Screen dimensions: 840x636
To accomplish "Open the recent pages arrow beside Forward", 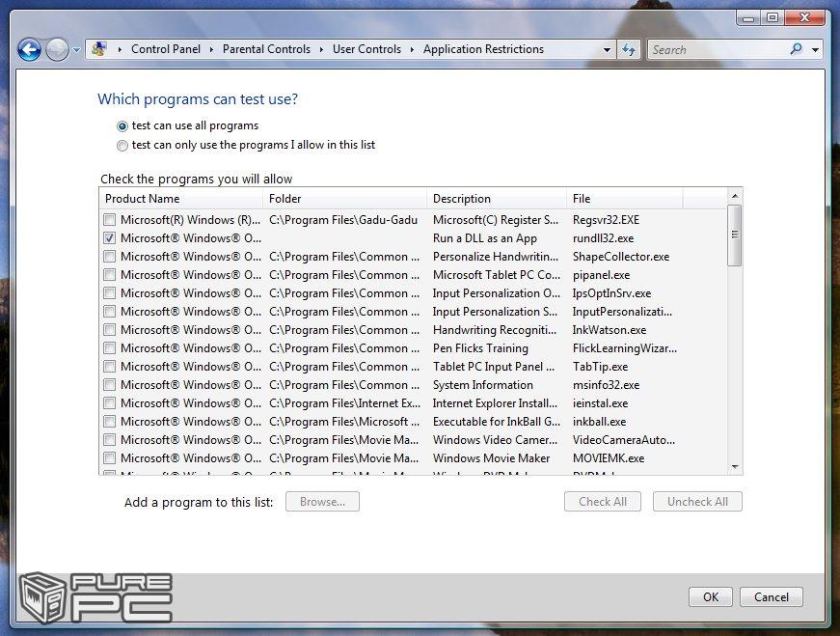I will [76, 50].
